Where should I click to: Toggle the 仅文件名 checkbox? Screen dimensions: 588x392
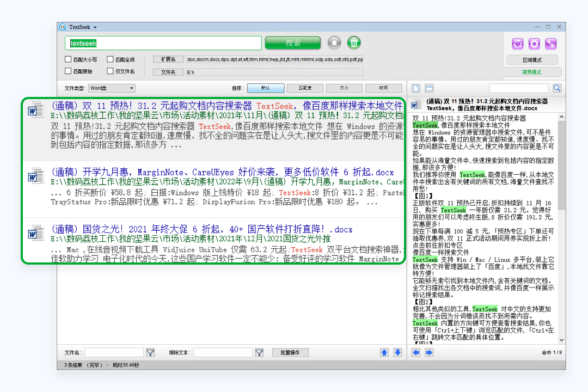click(x=110, y=71)
